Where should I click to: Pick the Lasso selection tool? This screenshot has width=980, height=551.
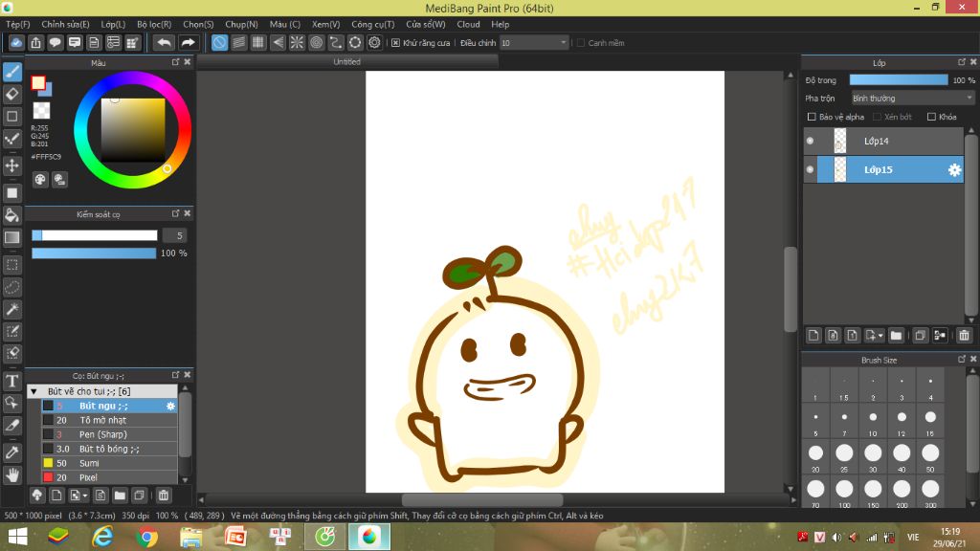click(x=11, y=287)
